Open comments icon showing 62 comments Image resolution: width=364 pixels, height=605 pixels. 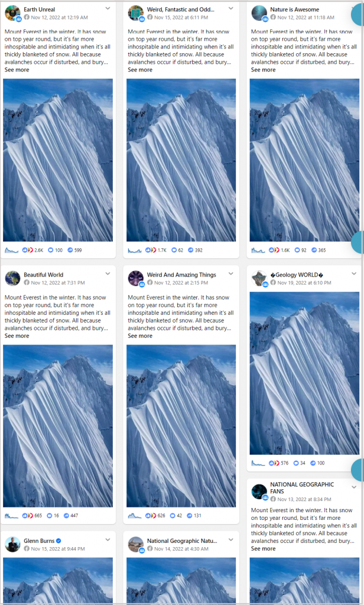click(174, 250)
